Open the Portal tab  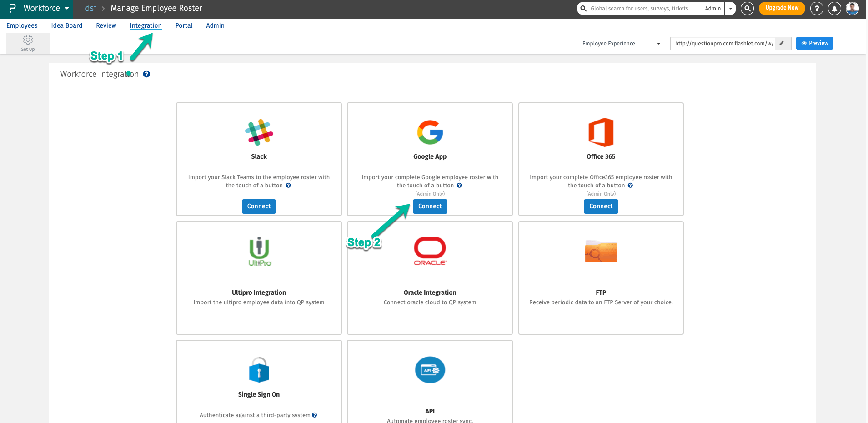pyautogui.click(x=184, y=26)
